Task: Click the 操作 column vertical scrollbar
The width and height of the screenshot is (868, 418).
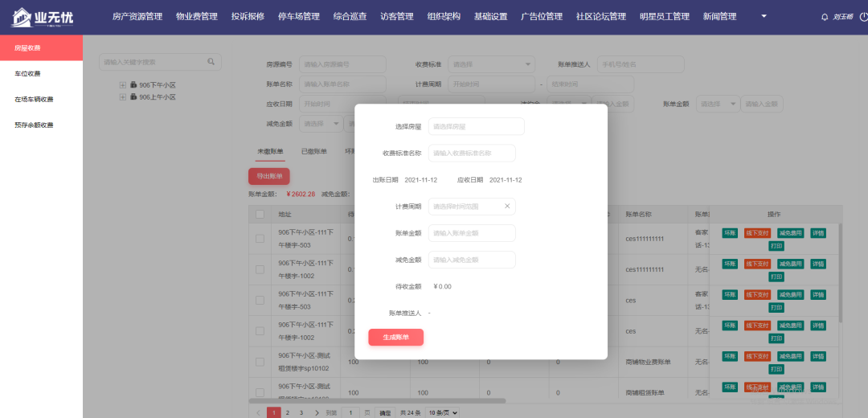Action: click(x=841, y=273)
